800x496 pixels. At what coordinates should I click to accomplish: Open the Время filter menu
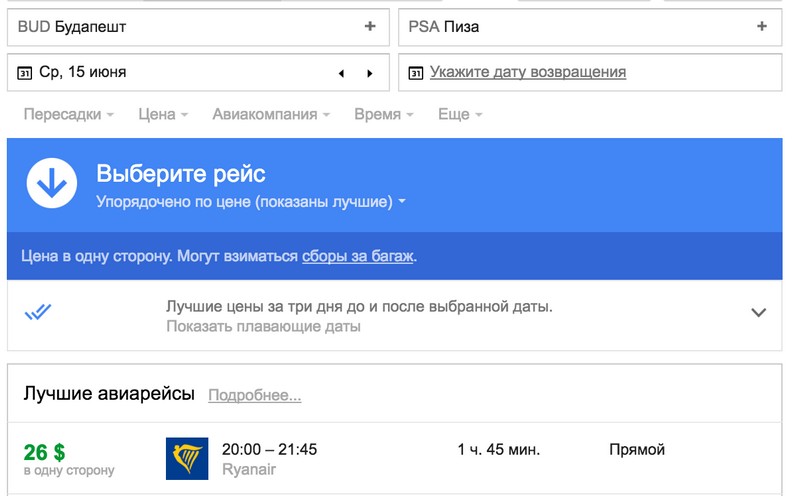click(384, 114)
